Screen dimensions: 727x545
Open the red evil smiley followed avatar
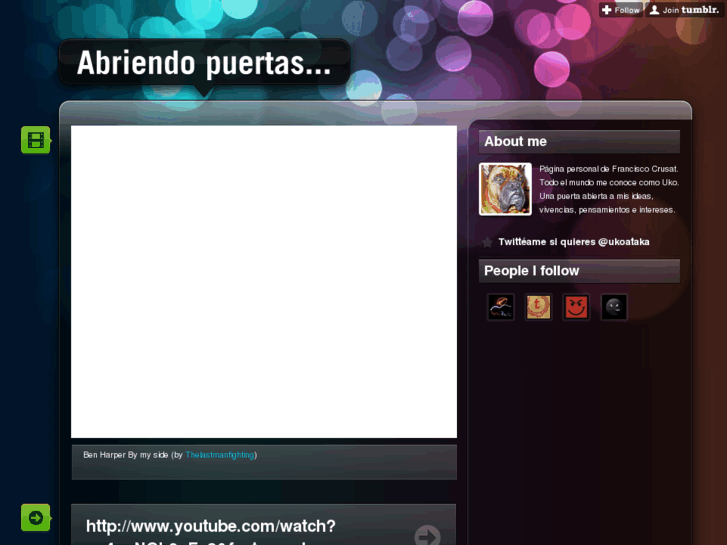tap(576, 307)
